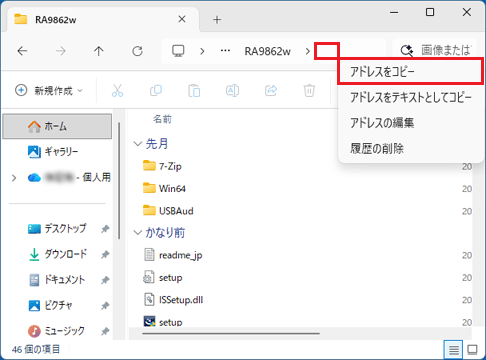Select the OneDrive 個人用 entry
This screenshot has height=360, width=486.
coord(69,177)
